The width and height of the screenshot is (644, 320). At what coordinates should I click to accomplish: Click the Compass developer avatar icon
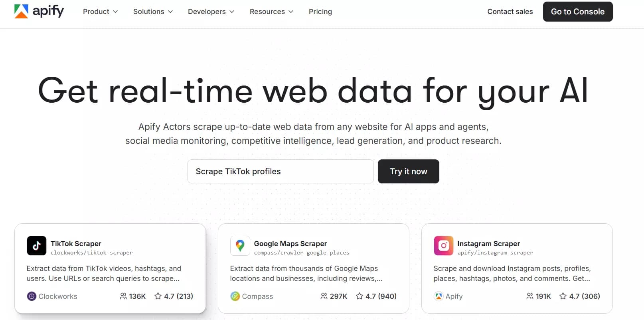tap(235, 296)
